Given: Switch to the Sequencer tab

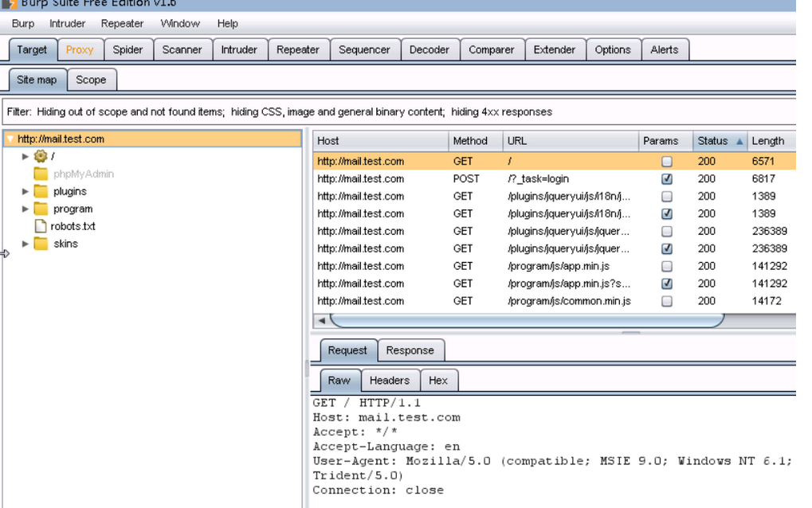Looking at the screenshot, I should [364, 49].
